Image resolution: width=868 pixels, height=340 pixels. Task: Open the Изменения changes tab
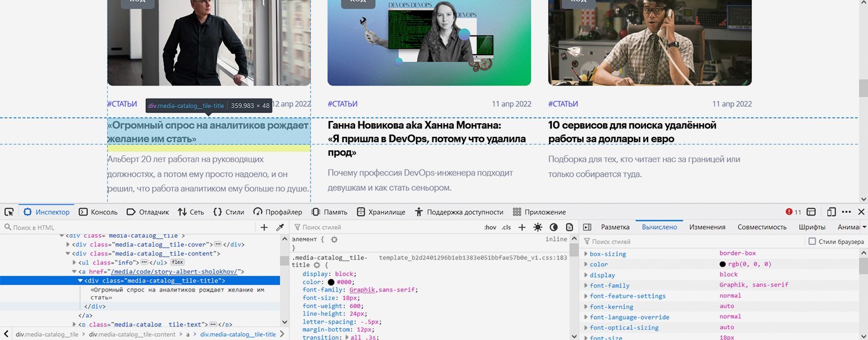coord(707,227)
